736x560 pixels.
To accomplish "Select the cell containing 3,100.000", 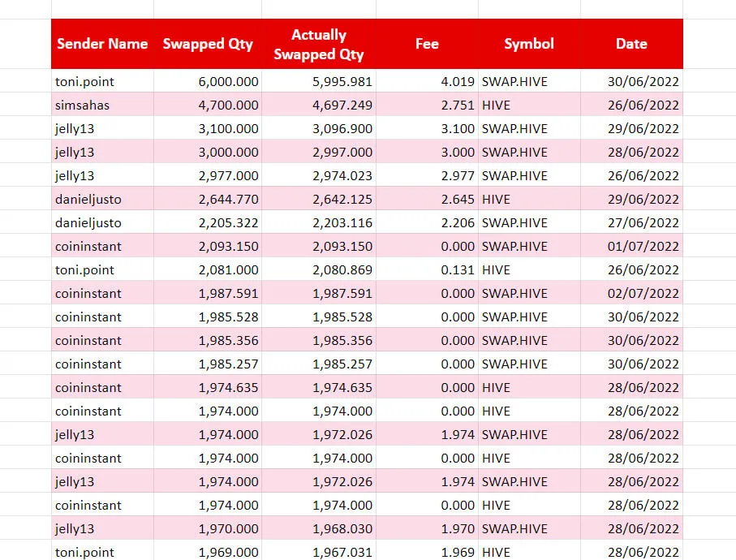I will (x=208, y=127).
